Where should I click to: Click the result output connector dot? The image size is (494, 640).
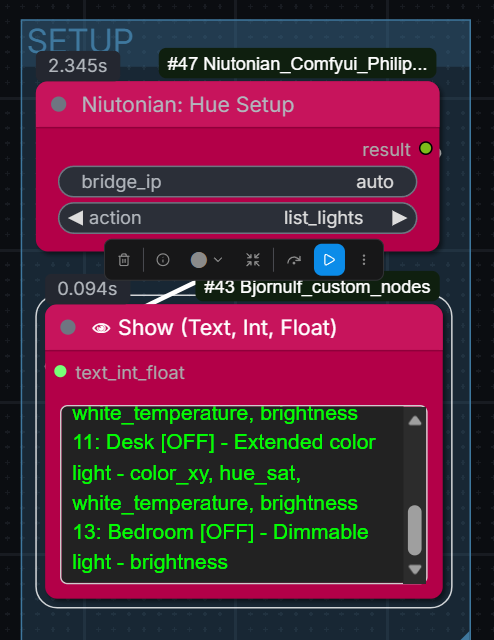426,148
